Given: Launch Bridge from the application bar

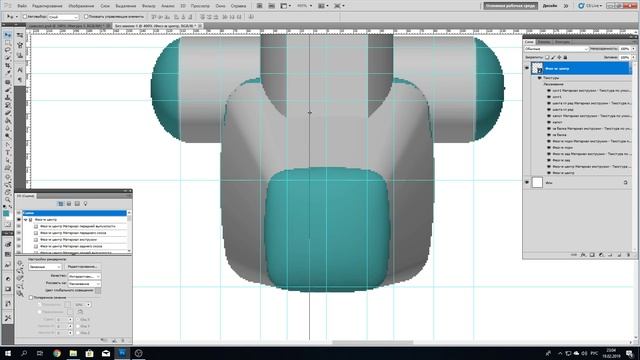Looking at the screenshot, I should (x=259, y=6).
